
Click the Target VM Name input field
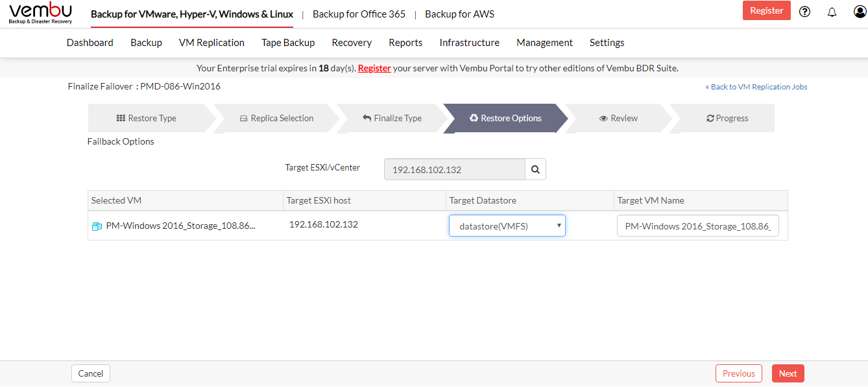click(698, 226)
